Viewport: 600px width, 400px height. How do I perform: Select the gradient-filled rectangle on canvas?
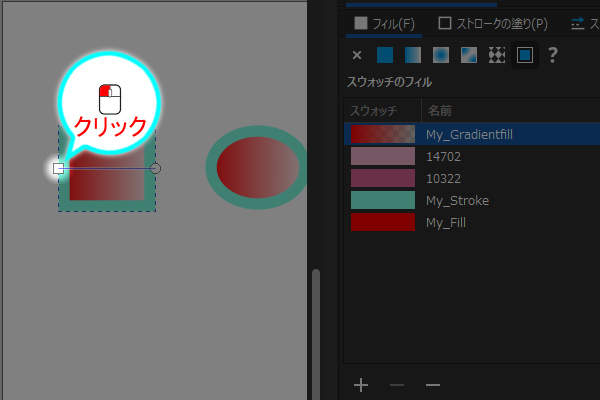click(x=107, y=180)
